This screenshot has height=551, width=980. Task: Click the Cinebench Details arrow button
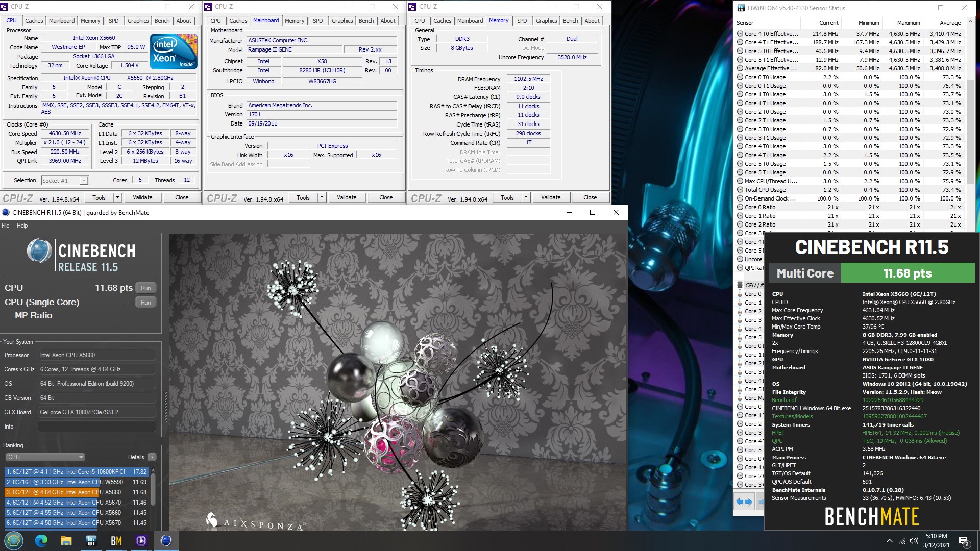click(x=152, y=457)
